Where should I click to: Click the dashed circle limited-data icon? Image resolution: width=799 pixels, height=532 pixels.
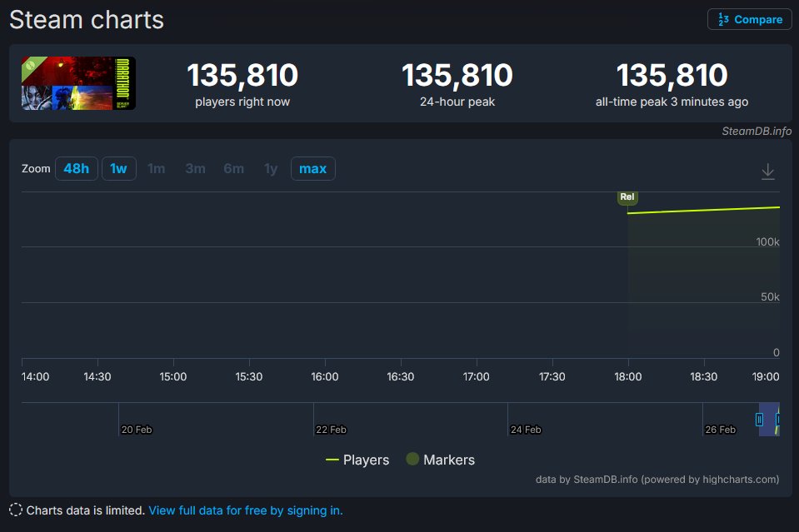16,510
